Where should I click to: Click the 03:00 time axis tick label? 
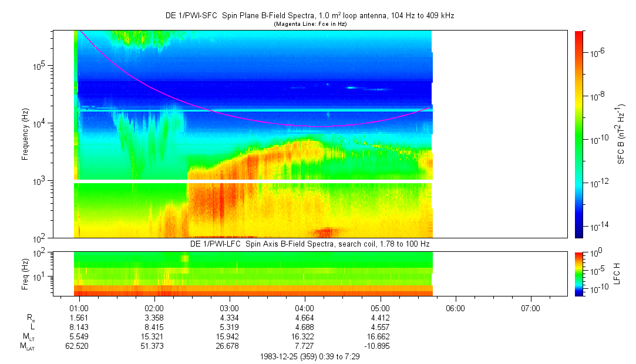point(229,308)
